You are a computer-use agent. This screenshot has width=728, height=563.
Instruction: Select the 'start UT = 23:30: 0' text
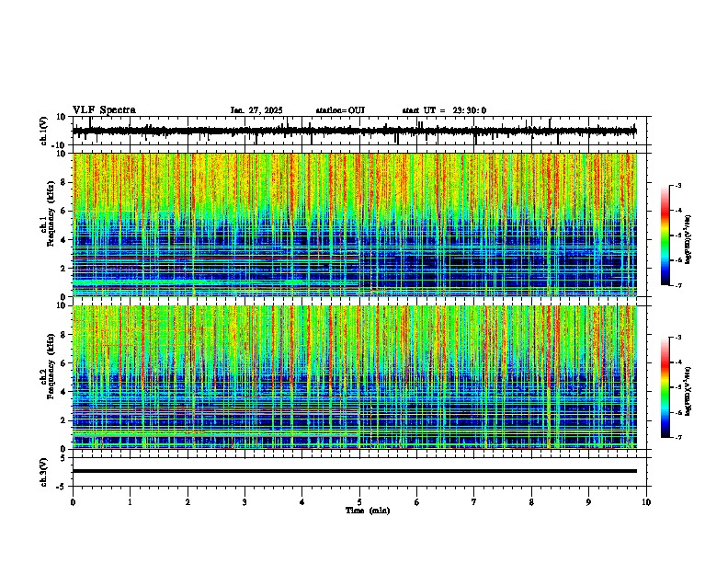pyautogui.click(x=444, y=110)
